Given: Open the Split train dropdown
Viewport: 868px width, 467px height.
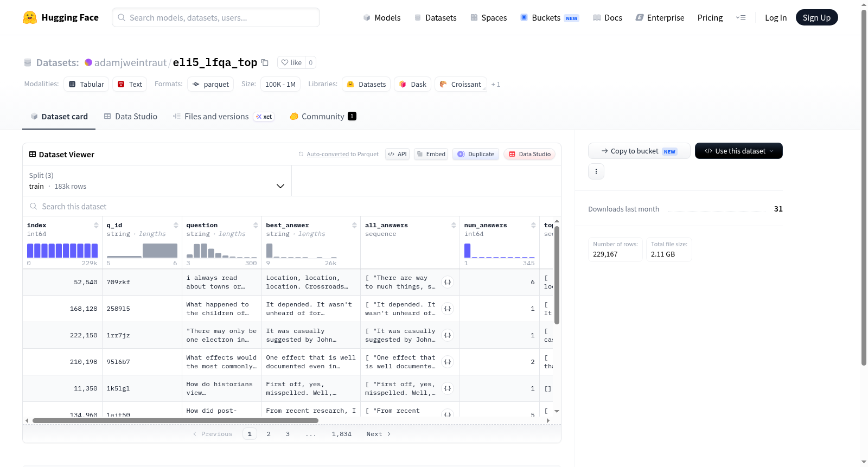Looking at the screenshot, I should (157, 181).
